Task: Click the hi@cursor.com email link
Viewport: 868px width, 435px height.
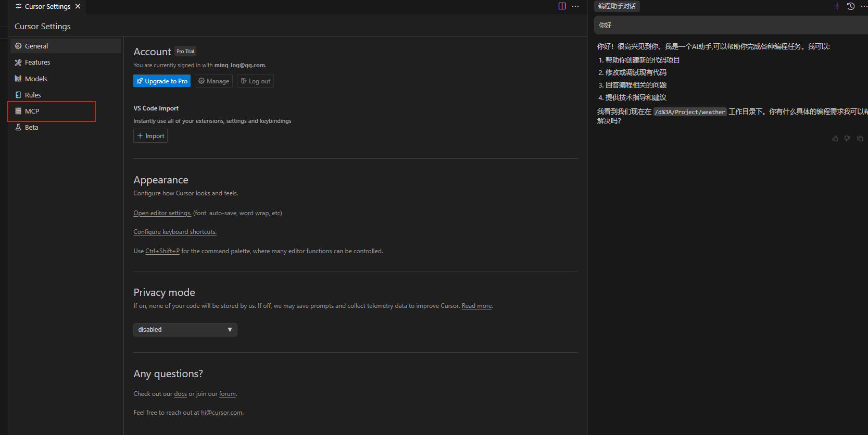Action: [222, 413]
